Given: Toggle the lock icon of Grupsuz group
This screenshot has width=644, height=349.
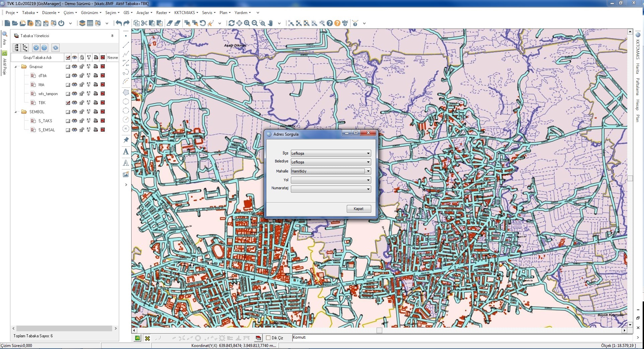Looking at the screenshot, I should (x=82, y=66).
